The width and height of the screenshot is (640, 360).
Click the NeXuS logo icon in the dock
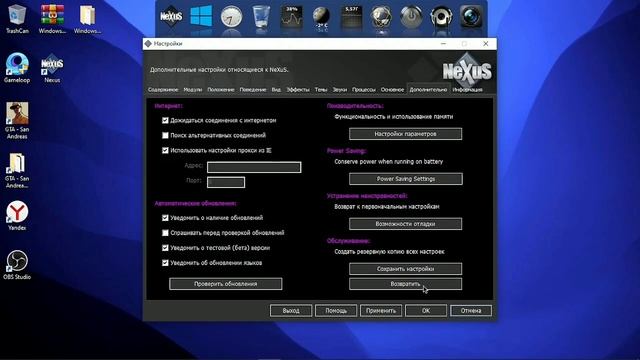point(171,17)
